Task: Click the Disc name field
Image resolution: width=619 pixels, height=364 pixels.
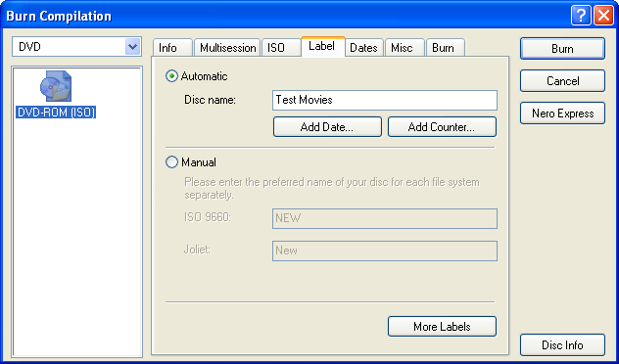Action: coord(385,100)
